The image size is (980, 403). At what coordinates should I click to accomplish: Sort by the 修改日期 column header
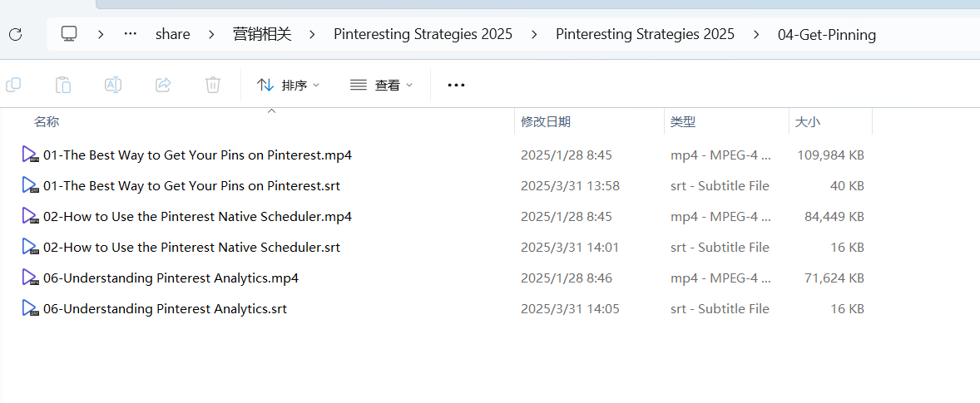pos(546,121)
